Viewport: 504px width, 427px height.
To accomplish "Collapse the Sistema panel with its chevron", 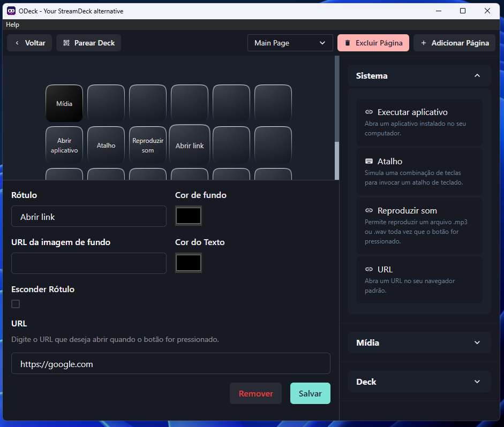I will pos(477,75).
